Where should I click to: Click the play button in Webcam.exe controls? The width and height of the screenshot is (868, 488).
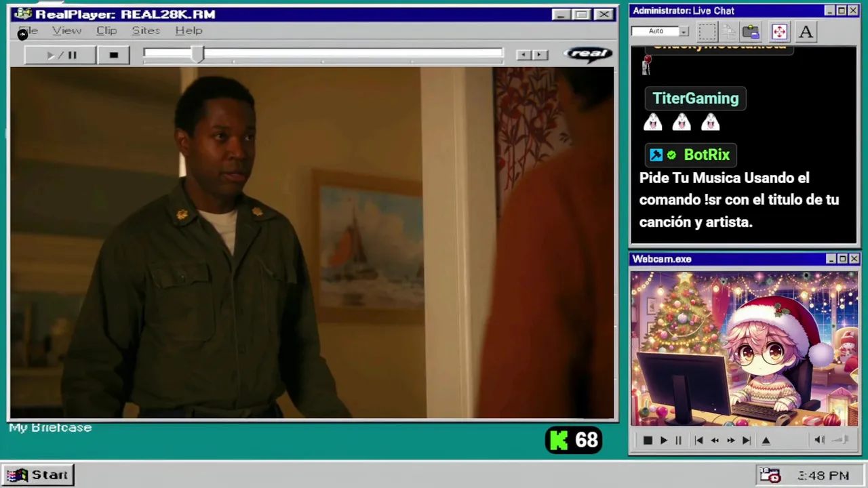click(x=663, y=441)
